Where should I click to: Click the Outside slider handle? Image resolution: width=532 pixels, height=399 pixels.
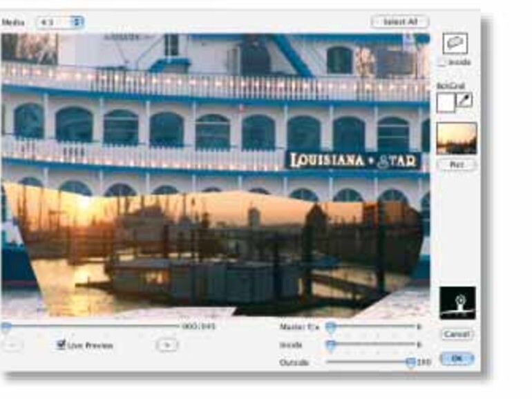pyautogui.click(x=410, y=362)
